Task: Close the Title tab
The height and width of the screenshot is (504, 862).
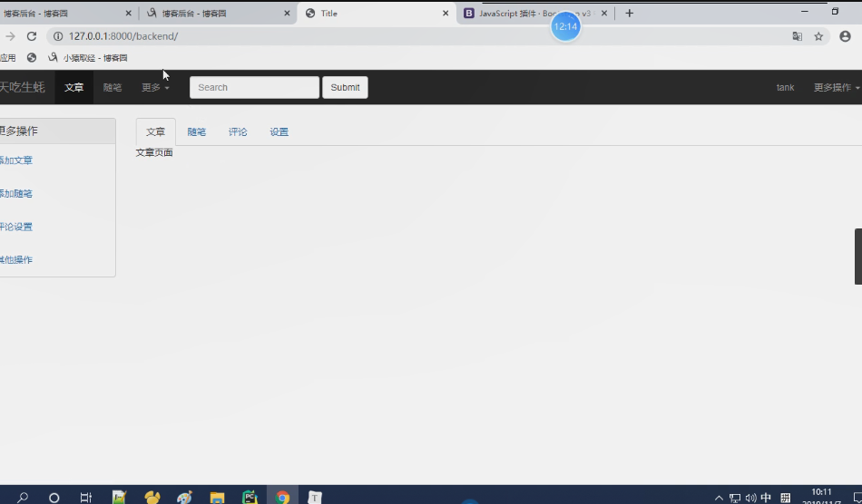Action: [446, 14]
